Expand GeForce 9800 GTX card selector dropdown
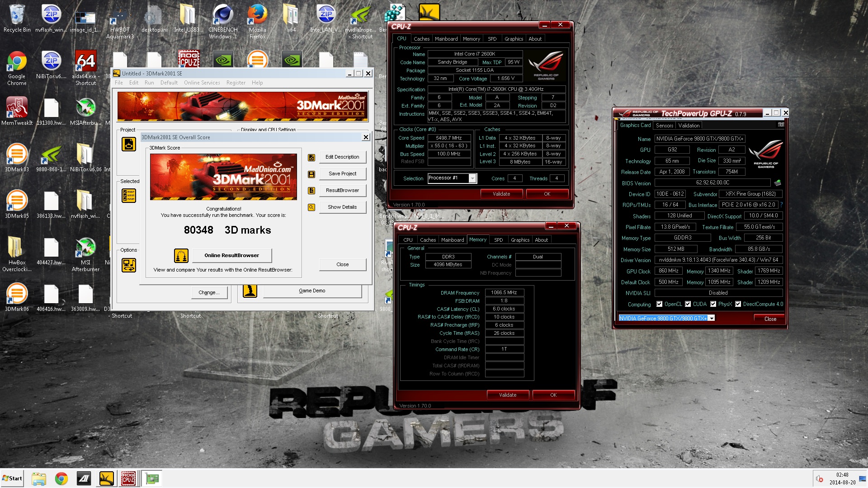This screenshot has width=868, height=488. point(712,319)
